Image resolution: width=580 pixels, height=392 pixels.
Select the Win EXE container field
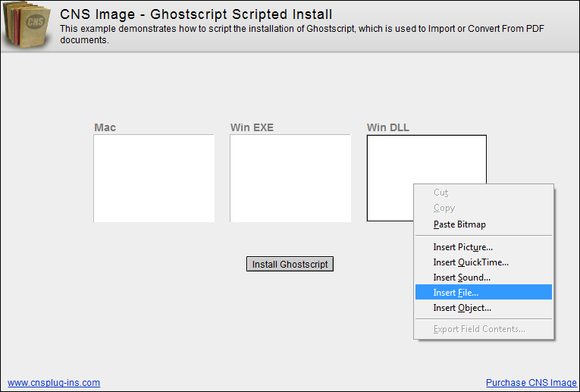tap(290, 178)
